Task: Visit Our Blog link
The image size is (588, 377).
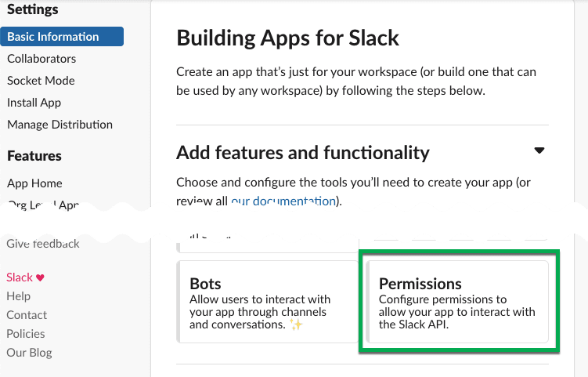Action: click(29, 353)
